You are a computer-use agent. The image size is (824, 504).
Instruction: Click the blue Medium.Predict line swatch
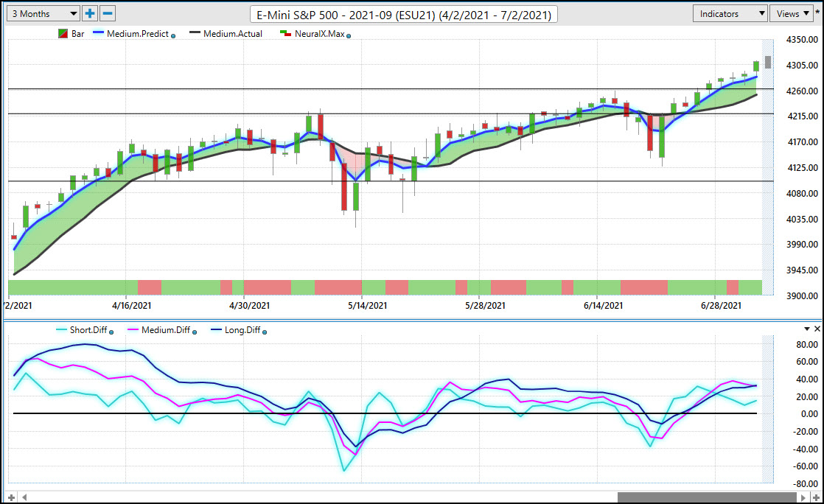click(x=98, y=33)
